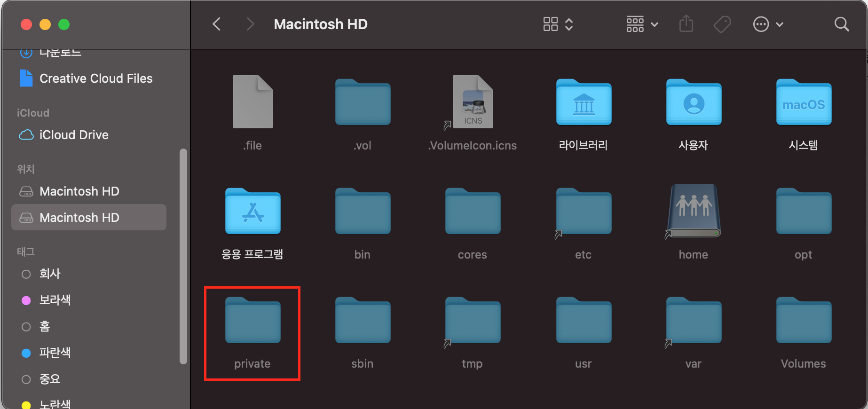868x409 pixels.
Task: Select the cores folder
Action: pyautogui.click(x=473, y=211)
